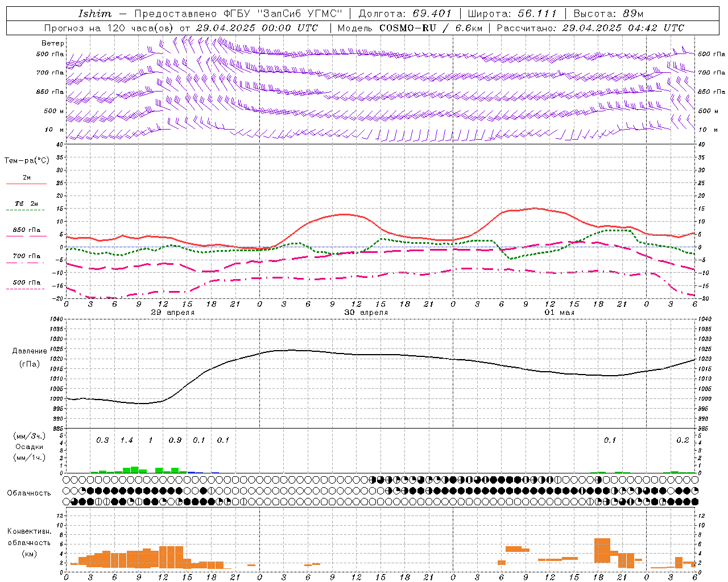Click the "1040" tick on the right pressure axis

(705, 319)
